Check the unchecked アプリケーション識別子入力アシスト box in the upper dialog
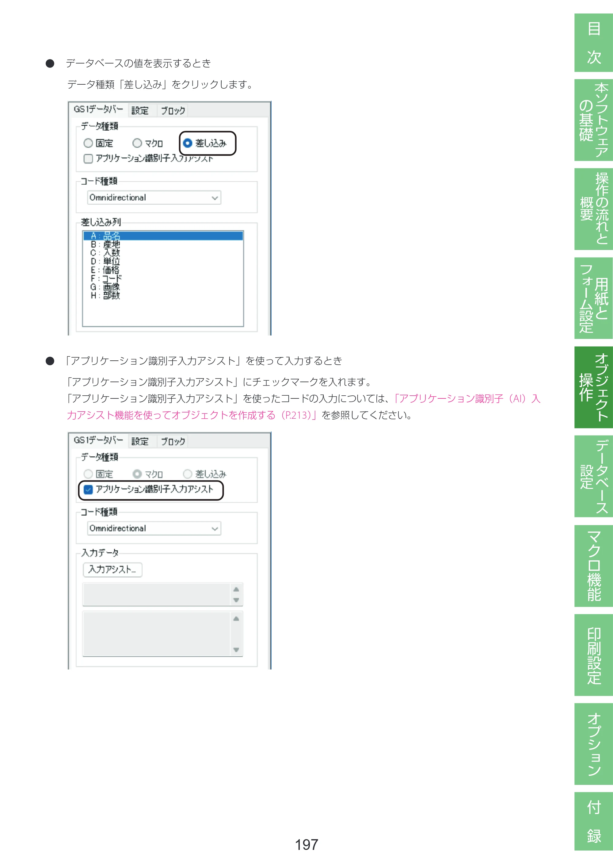 pos(88,158)
